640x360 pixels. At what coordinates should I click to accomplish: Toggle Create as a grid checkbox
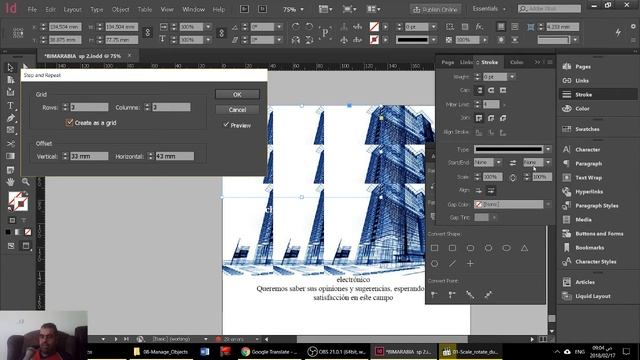point(69,122)
